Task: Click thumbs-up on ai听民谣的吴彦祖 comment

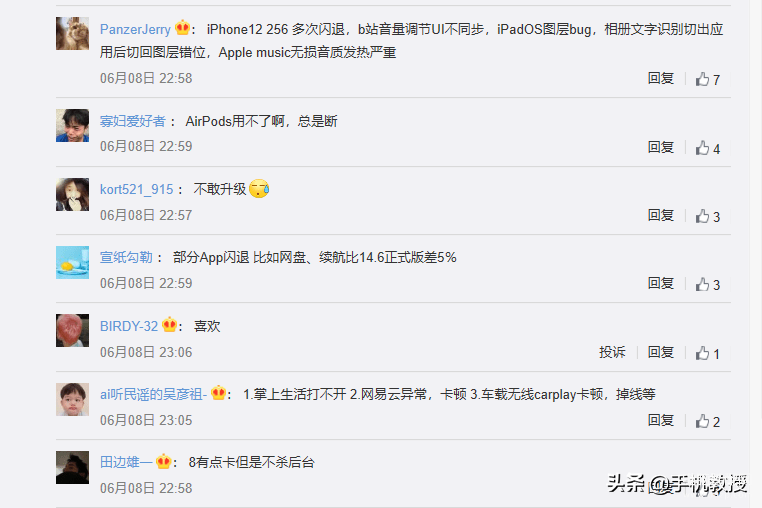Action: pos(702,421)
